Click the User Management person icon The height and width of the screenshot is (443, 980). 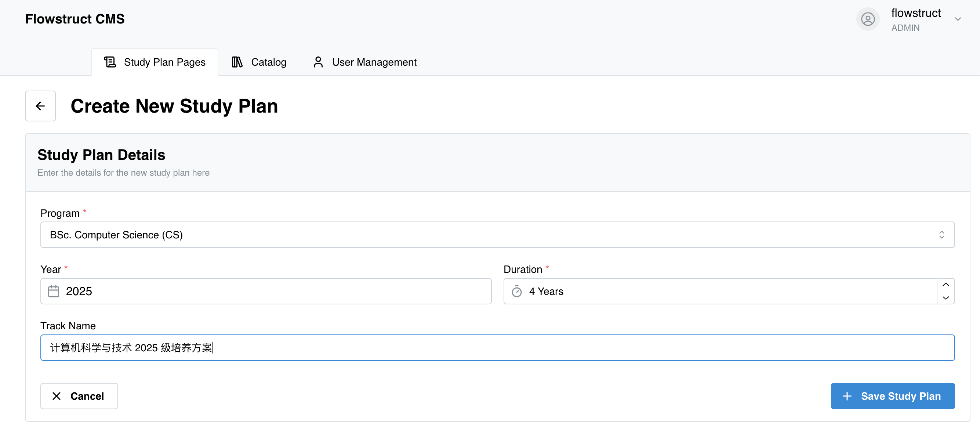click(x=318, y=62)
